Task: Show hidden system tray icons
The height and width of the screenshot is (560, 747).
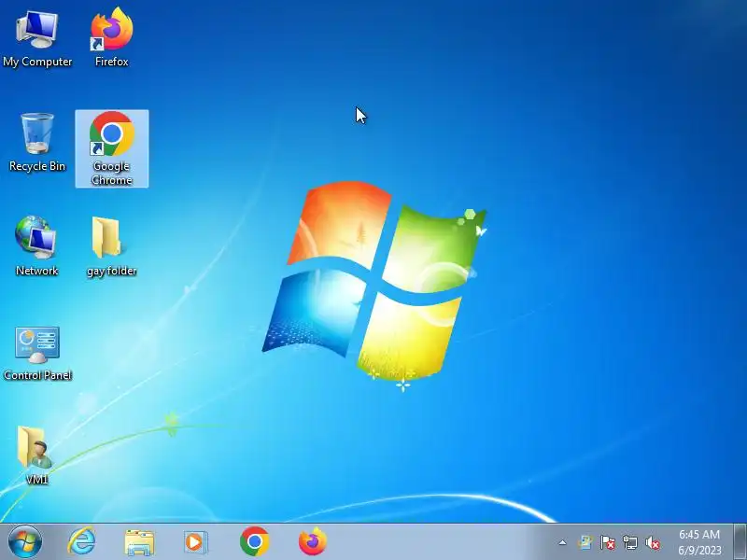Action: point(563,542)
